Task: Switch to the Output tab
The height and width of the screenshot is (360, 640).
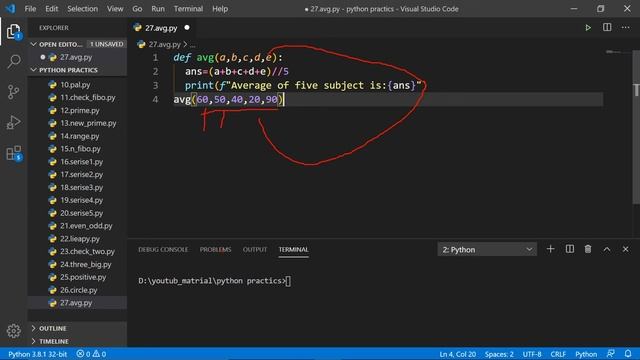Action: pyautogui.click(x=255, y=249)
